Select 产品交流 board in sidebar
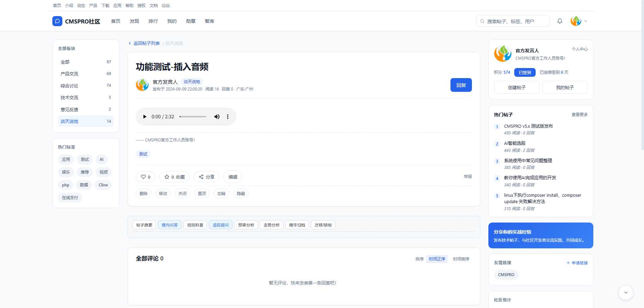 coord(86,74)
